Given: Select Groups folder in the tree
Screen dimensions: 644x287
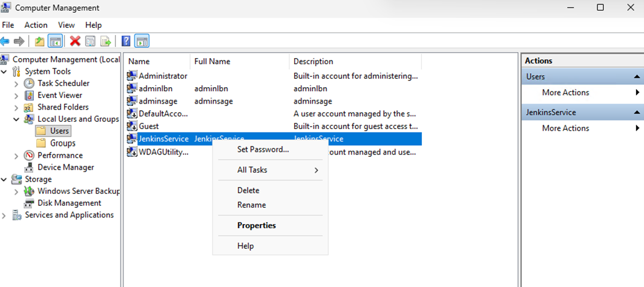Looking at the screenshot, I should pyautogui.click(x=62, y=143).
